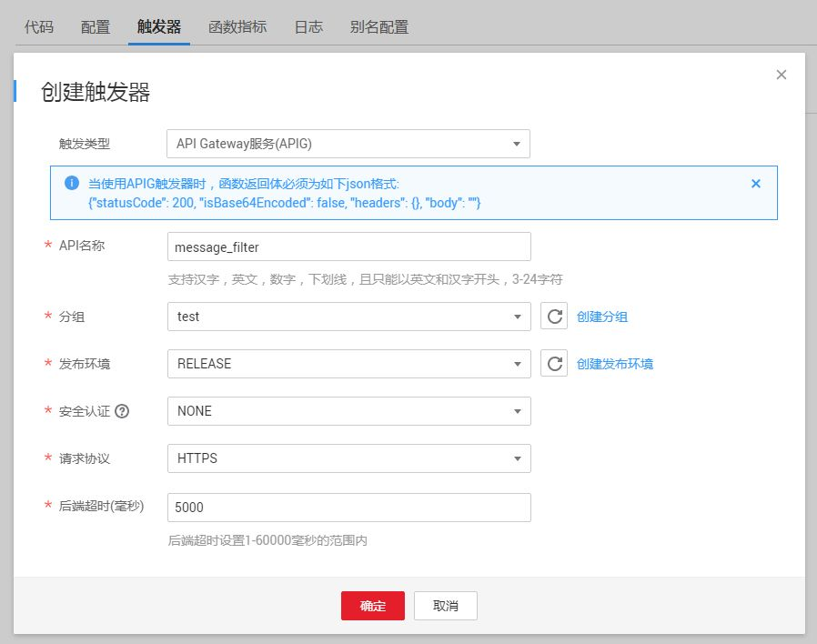Screen dimensions: 817x644
Task: Click the 后端超时设置1-60000毫秒 hint text
Action: pyautogui.click(x=267, y=540)
